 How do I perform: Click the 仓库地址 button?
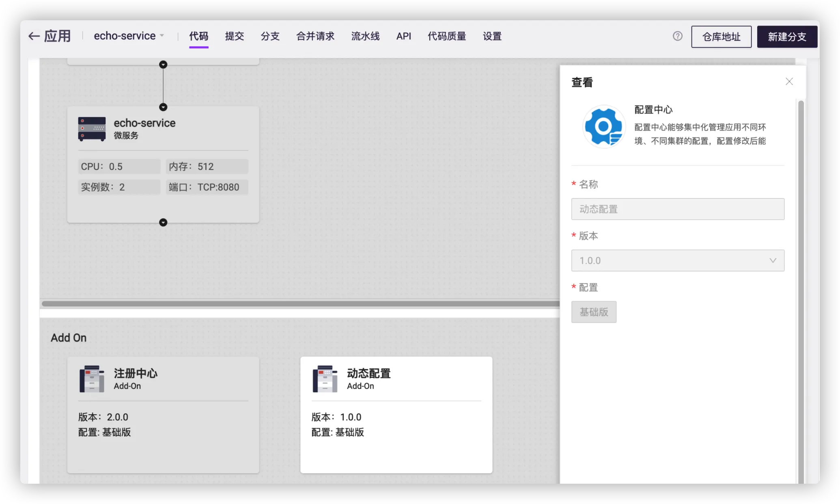click(721, 37)
